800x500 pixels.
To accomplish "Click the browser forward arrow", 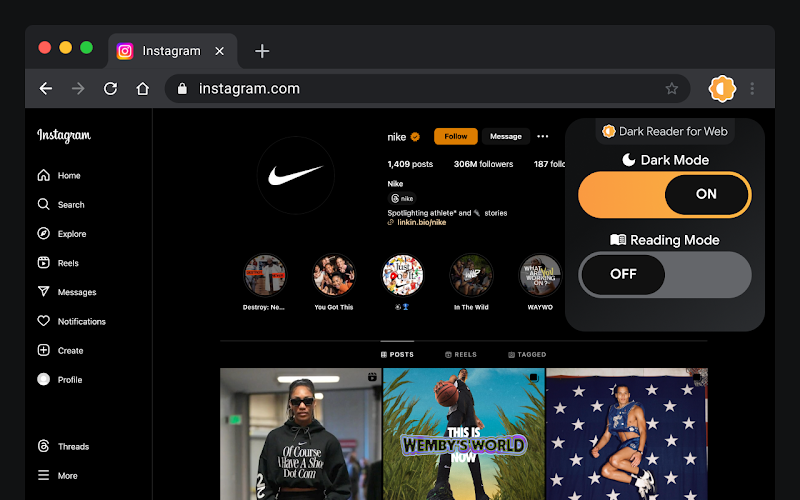I will tap(78, 89).
